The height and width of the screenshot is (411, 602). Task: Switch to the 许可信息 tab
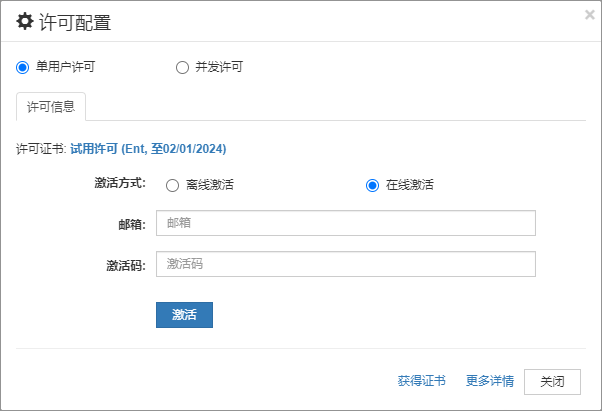pyautogui.click(x=51, y=107)
